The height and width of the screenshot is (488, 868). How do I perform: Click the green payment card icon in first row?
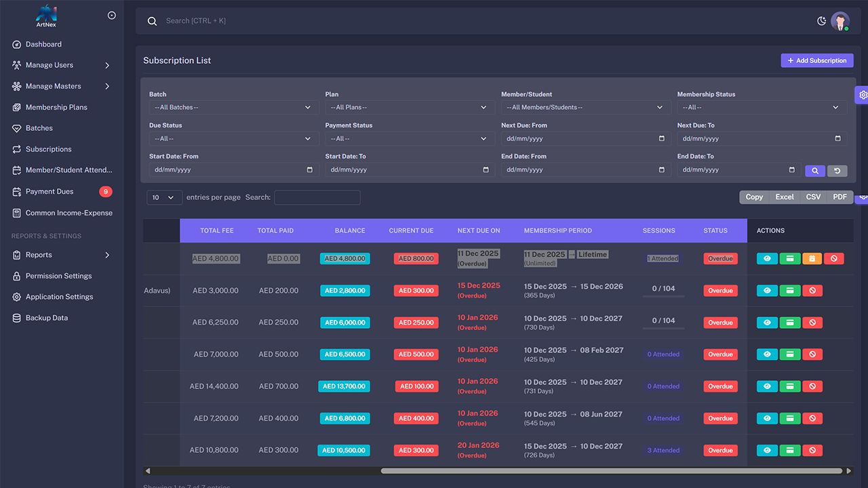tap(789, 258)
